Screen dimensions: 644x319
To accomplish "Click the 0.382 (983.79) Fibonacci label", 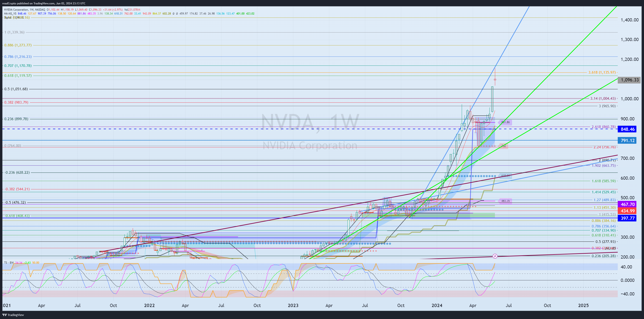I will click(16, 102).
